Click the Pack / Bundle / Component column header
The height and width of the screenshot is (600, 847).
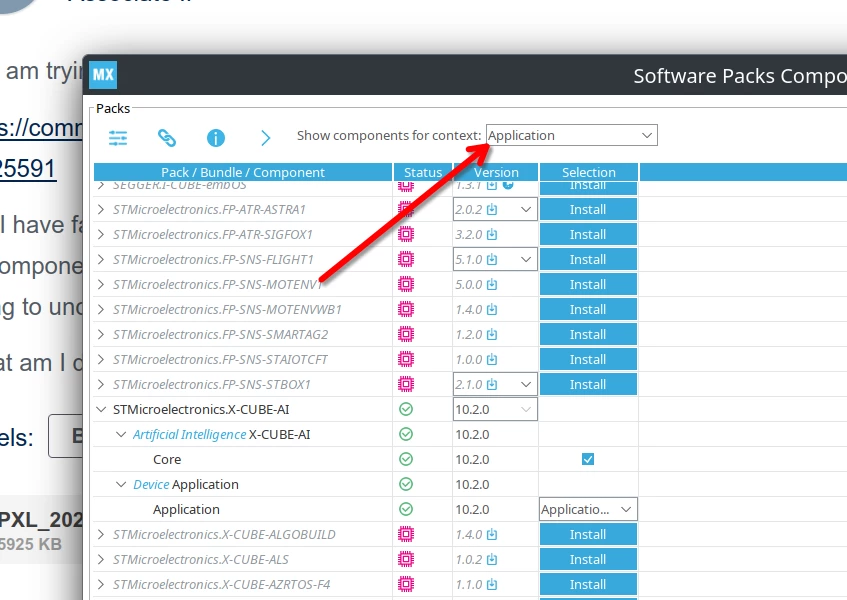pyautogui.click(x=243, y=172)
